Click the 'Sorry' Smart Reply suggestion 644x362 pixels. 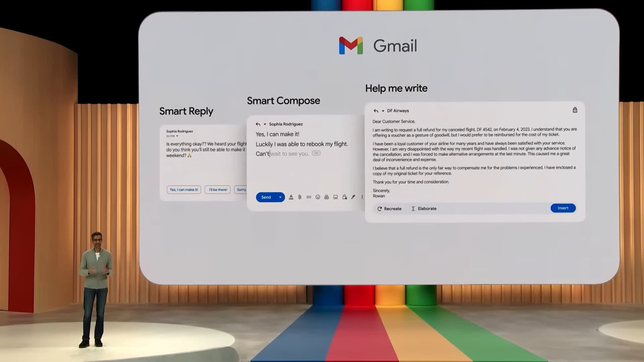coord(242,189)
